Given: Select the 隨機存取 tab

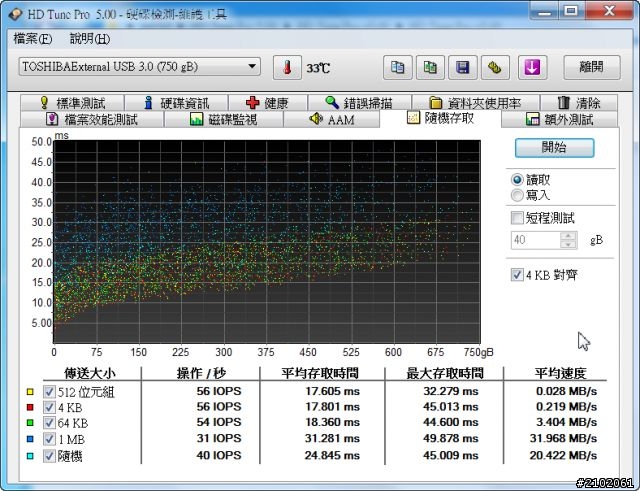Looking at the screenshot, I should [440, 118].
